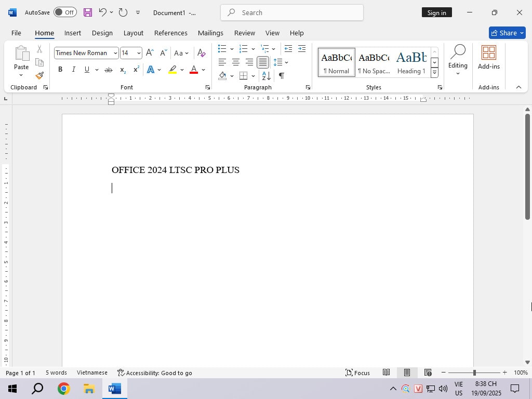The width and height of the screenshot is (532, 399).
Task: Switch to Read Mode view
Action: [386, 373]
